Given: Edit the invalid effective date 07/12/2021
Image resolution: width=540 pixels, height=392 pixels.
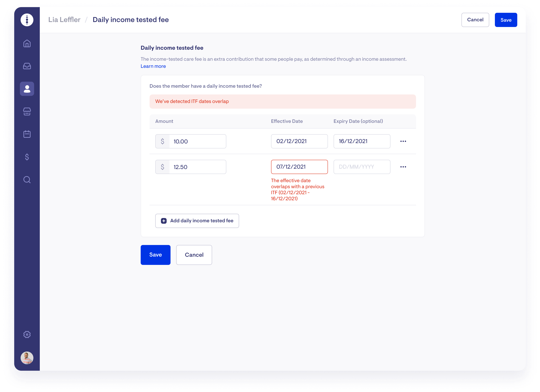Looking at the screenshot, I should (299, 167).
